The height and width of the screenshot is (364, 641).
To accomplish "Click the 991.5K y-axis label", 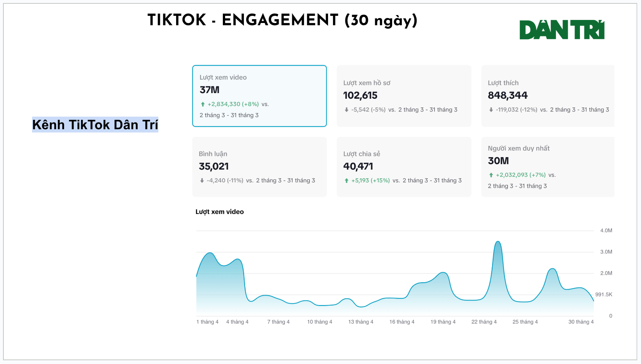I will coord(604,295).
